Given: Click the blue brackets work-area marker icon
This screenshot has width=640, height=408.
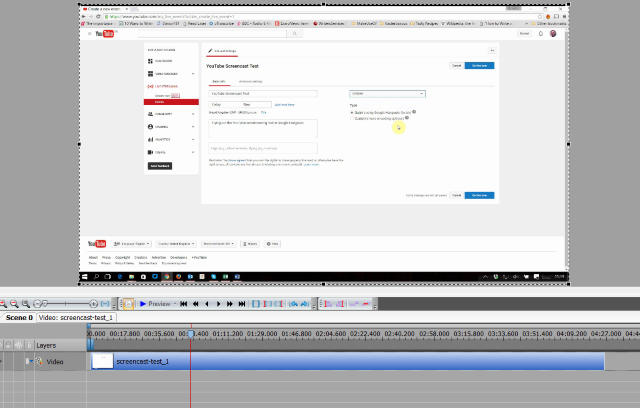Looking at the screenshot, I should pos(256,304).
